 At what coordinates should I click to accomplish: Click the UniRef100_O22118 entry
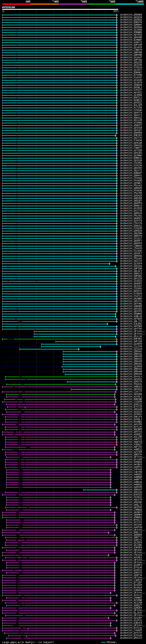[131, 349]
